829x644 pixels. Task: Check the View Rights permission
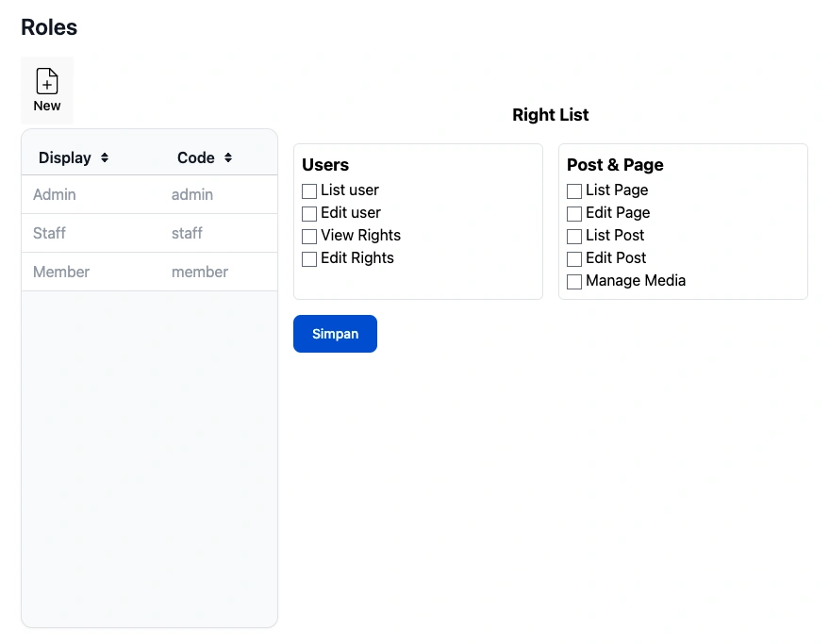coord(309,237)
